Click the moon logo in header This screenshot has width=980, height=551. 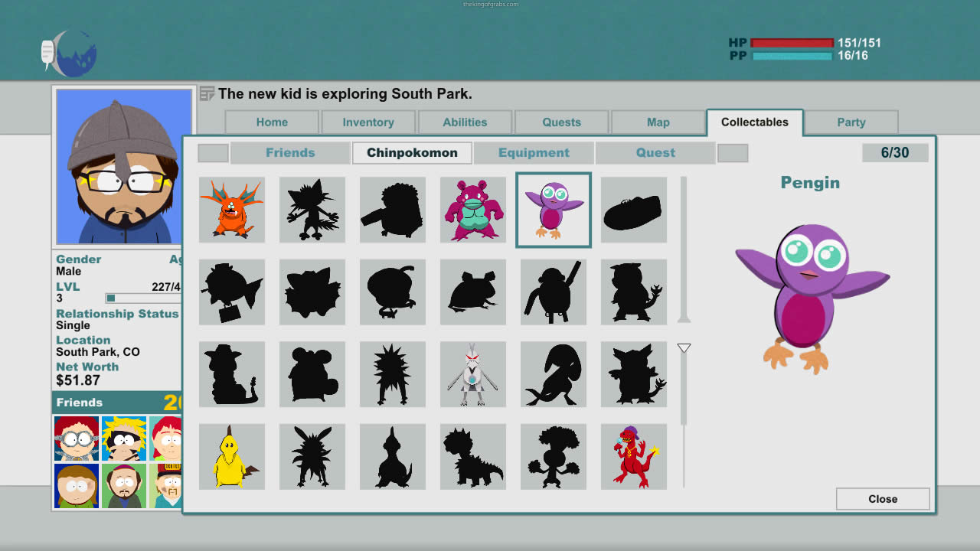coord(70,53)
